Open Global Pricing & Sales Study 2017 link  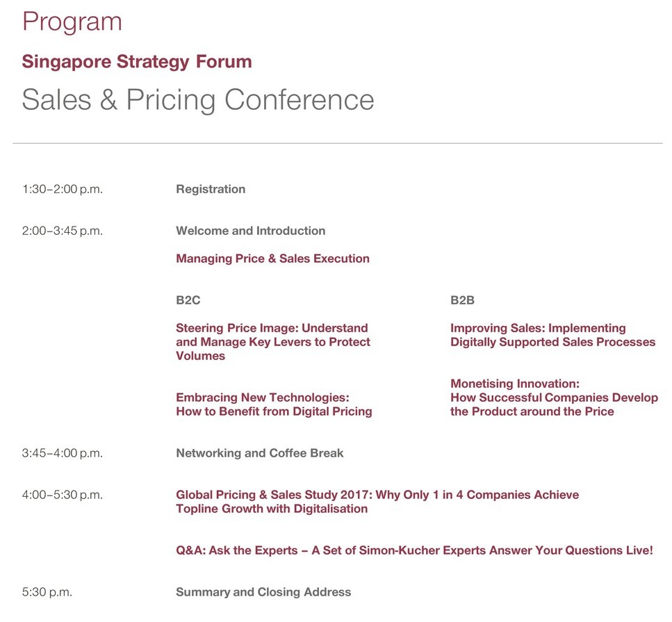coord(377,502)
